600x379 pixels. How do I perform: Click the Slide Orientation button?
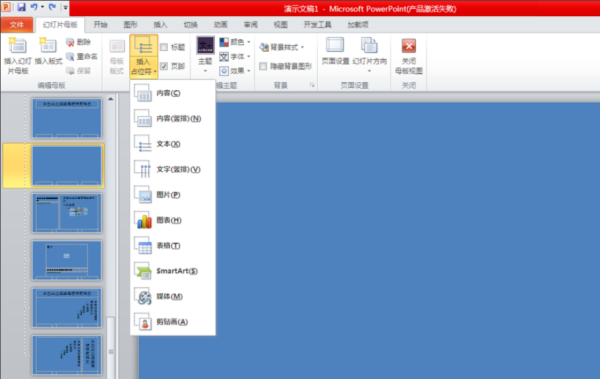tap(369, 55)
